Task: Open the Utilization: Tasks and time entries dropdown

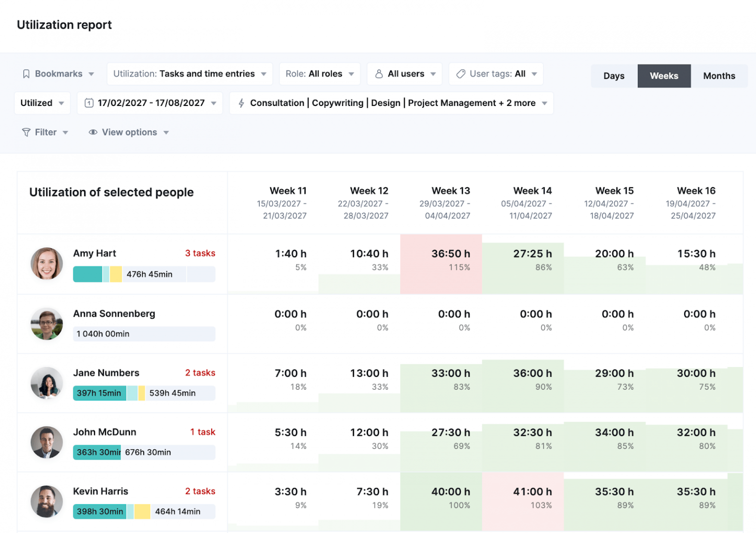Action: (189, 73)
